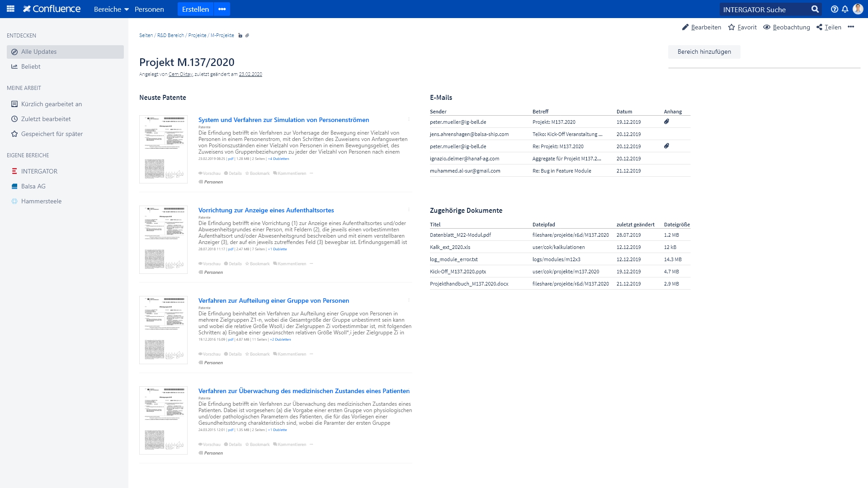Click the Bearbeiten (Edit) icon
The height and width of the screenshot is (488, 868).
686,27
